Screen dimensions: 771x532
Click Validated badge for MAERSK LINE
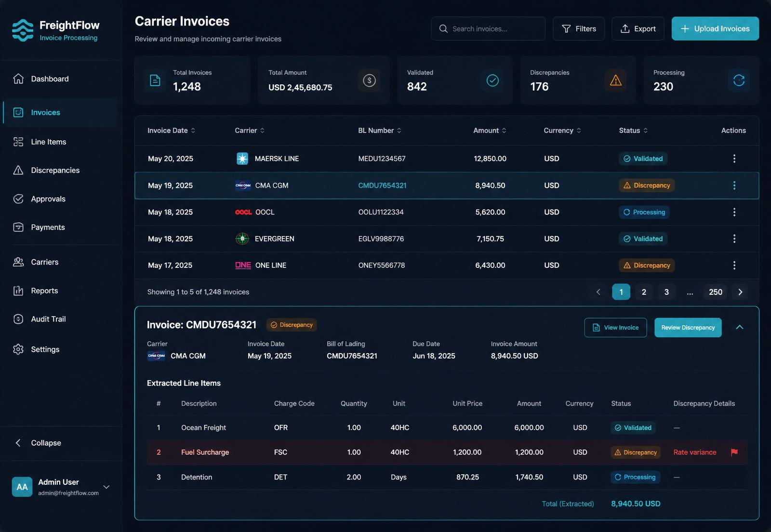tap(643, 159)
